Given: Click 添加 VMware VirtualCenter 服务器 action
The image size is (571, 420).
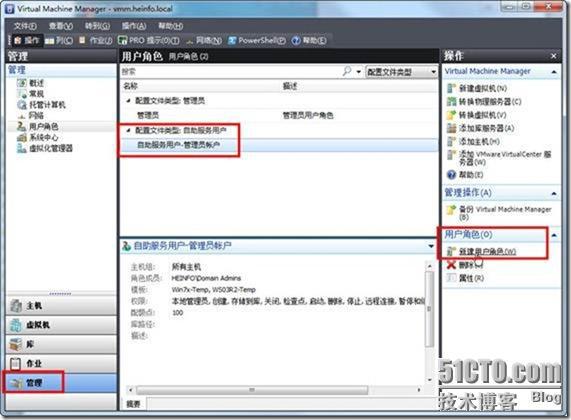Looking at the screenshot, I should tap(499, 158).
